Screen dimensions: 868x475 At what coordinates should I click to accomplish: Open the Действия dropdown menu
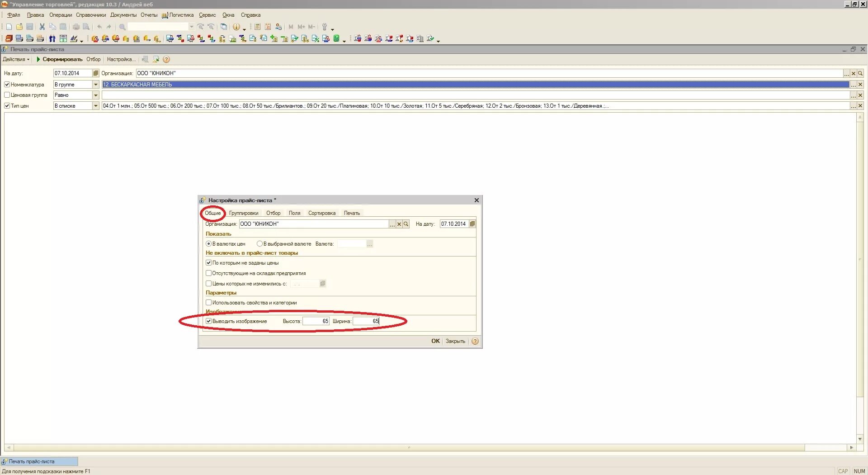click(x=16, y=59)
